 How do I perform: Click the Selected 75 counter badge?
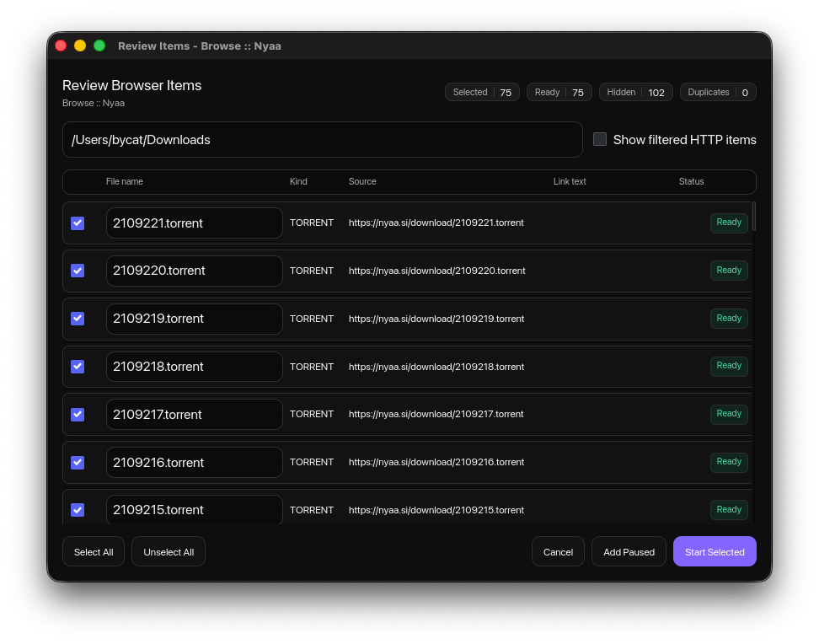pyautogui.click(x=482, y=92)
